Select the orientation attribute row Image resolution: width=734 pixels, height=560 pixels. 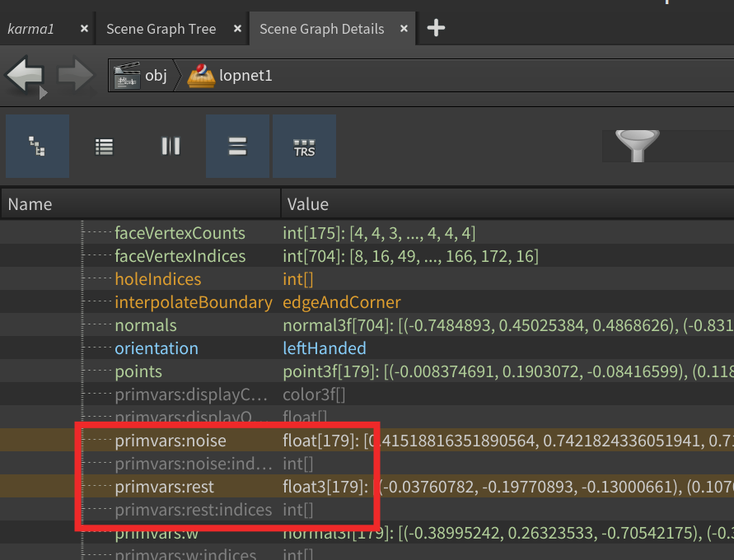[367, 348]
